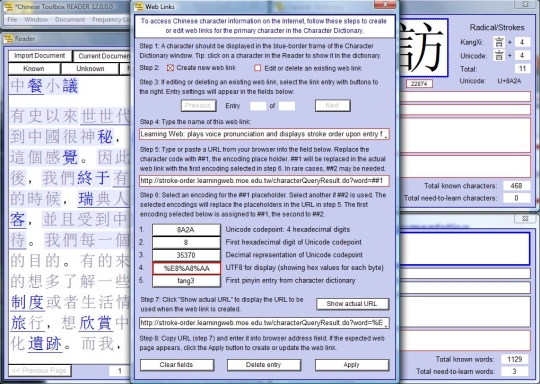Click the character 秘 in the Reader text

click(x=105, y=137)
